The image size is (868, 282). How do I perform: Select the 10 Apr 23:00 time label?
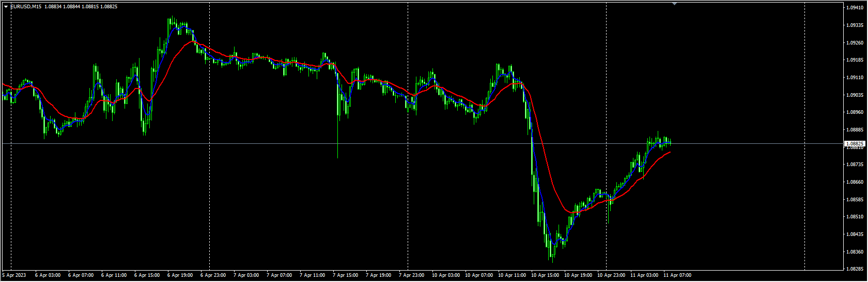pyautogui.click(x=611, y=275)
